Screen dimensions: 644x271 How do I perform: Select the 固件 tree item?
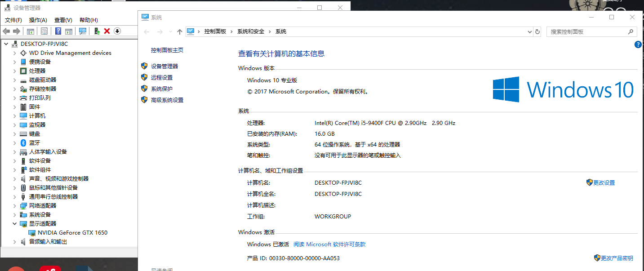(35, 107)
